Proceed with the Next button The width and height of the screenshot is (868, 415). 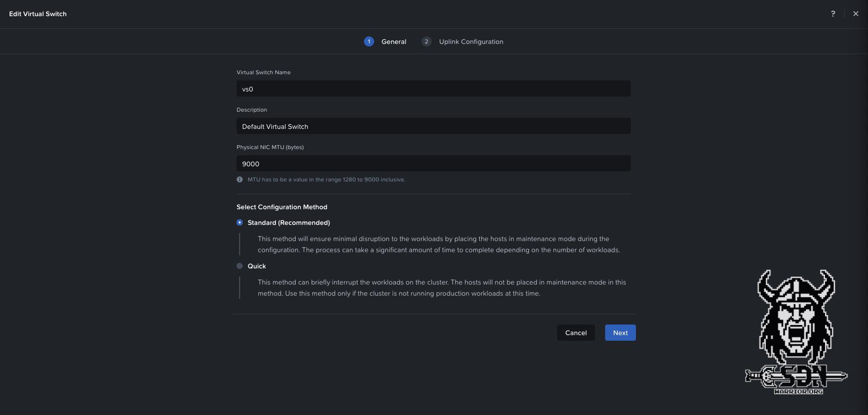click(x=620, y=333)
